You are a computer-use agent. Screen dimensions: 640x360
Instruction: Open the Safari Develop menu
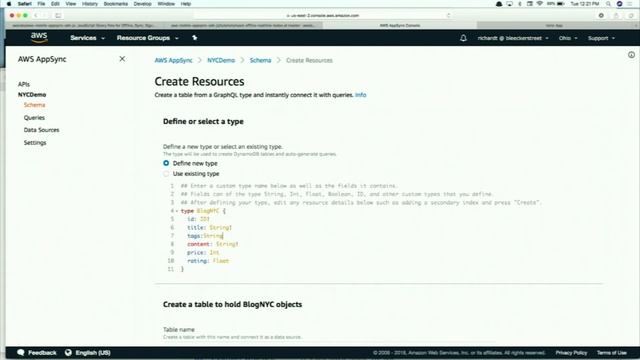(142, 4)
